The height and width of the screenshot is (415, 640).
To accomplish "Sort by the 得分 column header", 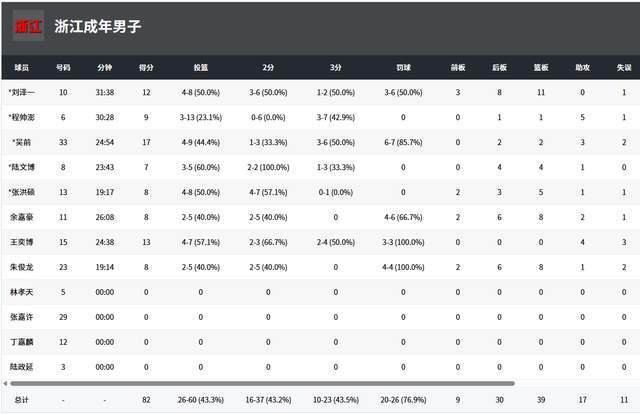I will point(146,68).
